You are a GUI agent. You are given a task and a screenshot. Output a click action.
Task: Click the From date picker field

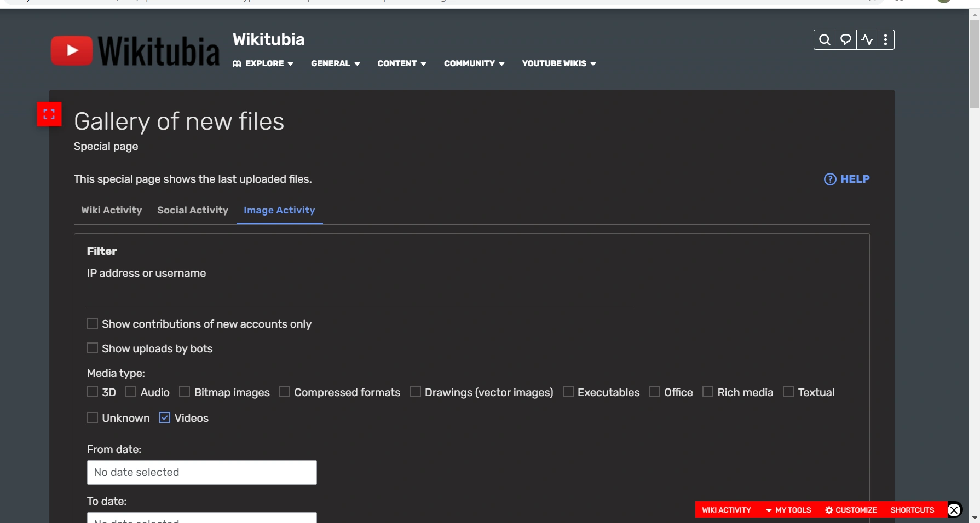pyautogui.click(x=201, y=472)
